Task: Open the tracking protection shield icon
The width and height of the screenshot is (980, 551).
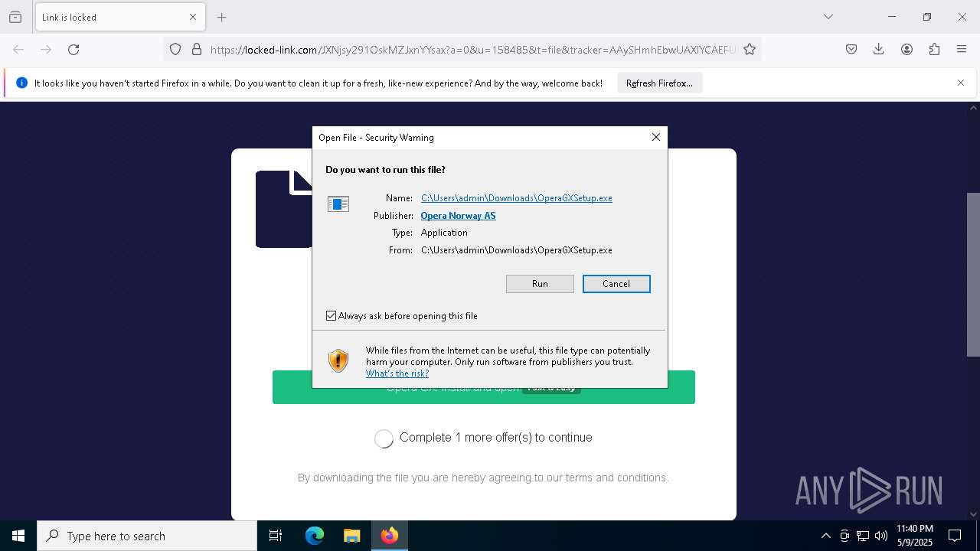Action: pos(175,50)
